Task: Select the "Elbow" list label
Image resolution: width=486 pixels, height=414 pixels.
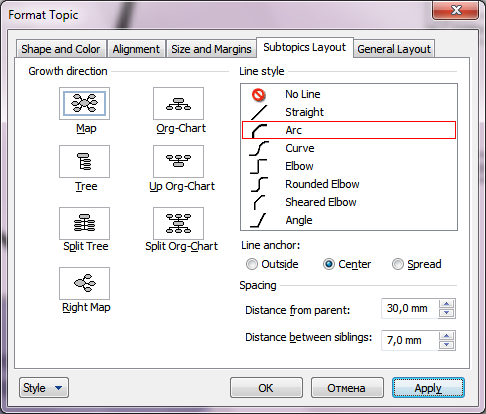Action: pos(299,166)
